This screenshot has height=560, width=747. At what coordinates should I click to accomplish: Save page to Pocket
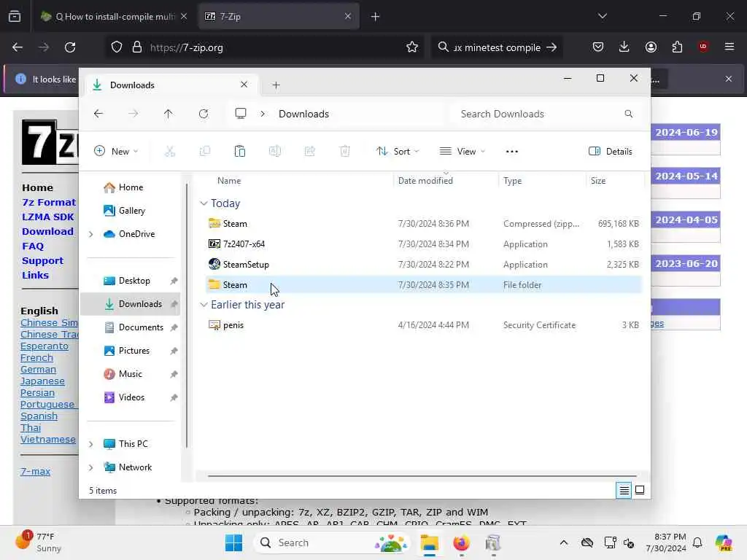click(598, 47)
